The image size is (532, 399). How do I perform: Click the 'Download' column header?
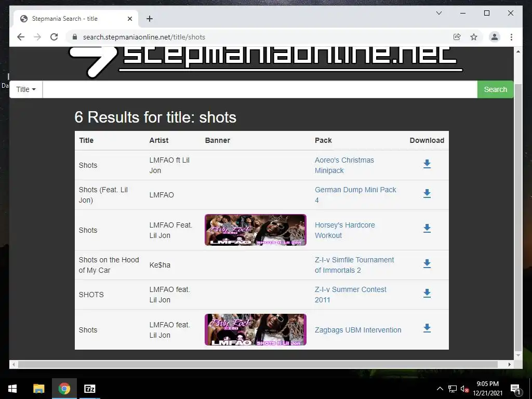(x=427, y=140)
